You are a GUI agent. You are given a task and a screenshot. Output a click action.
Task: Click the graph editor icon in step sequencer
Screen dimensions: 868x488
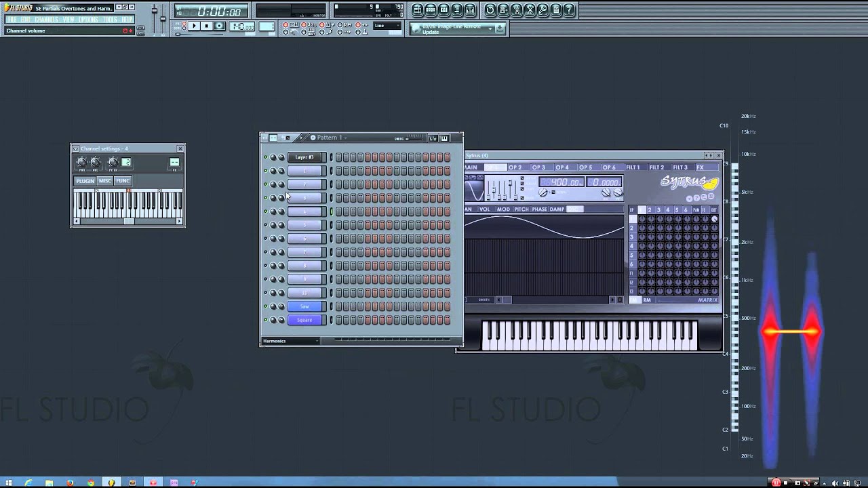[433, 138]
